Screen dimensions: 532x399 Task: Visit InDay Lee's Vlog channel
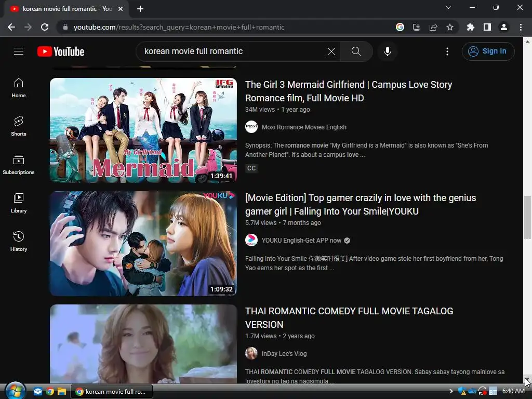click(284, 354)
